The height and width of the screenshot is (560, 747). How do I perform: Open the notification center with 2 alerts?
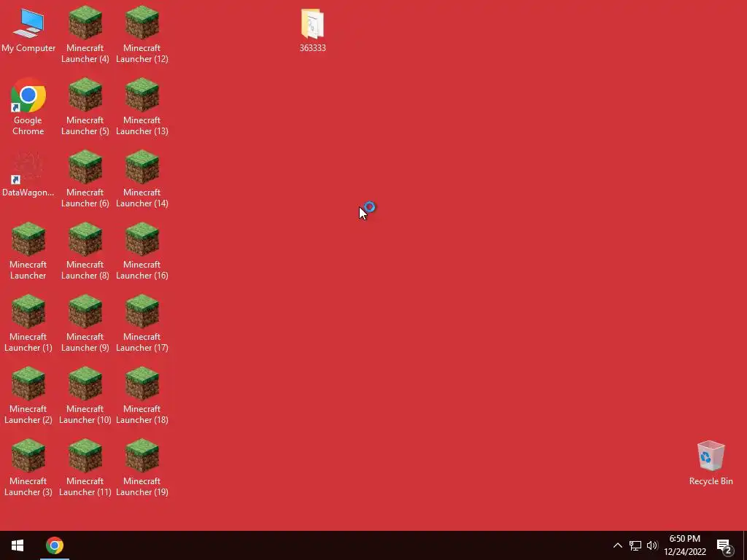pyautogui.click(x=724, y=546)
